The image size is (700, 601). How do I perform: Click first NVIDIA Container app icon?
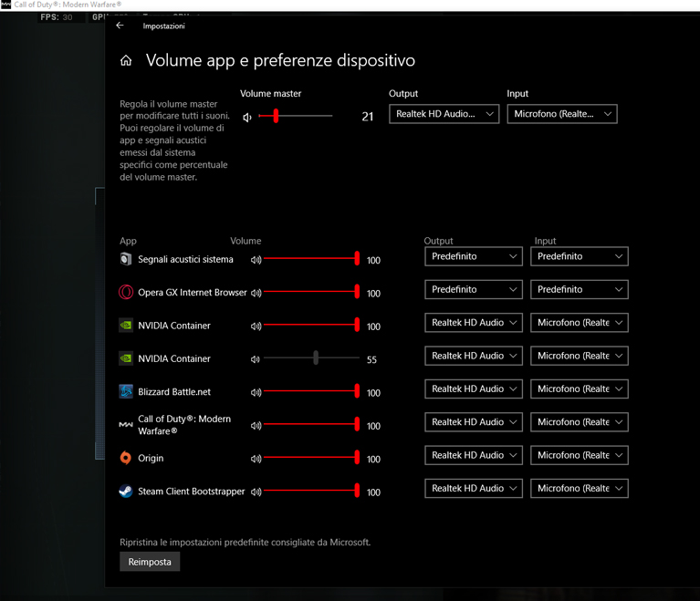[126, 326]
